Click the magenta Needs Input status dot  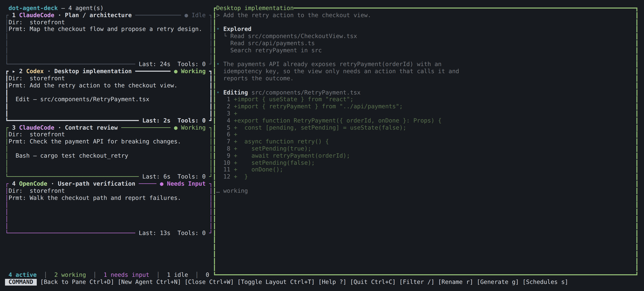[x=162, y=184]
